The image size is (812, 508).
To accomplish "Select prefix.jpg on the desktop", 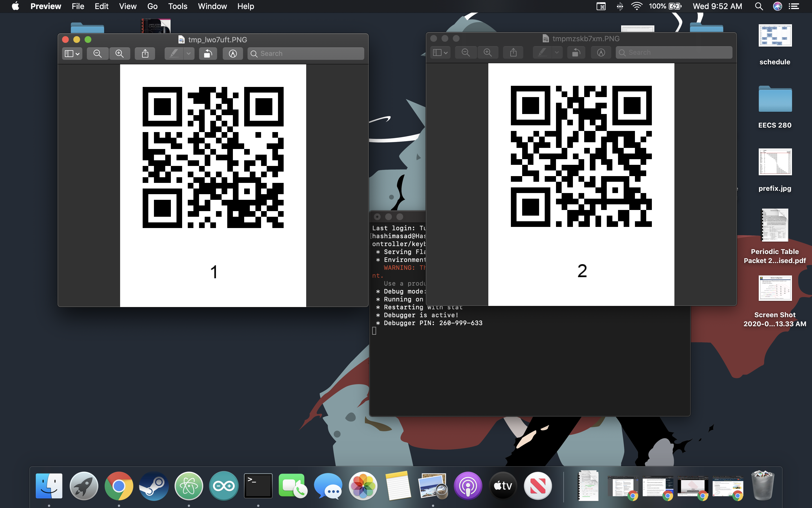I will click(x=775, y=170).
